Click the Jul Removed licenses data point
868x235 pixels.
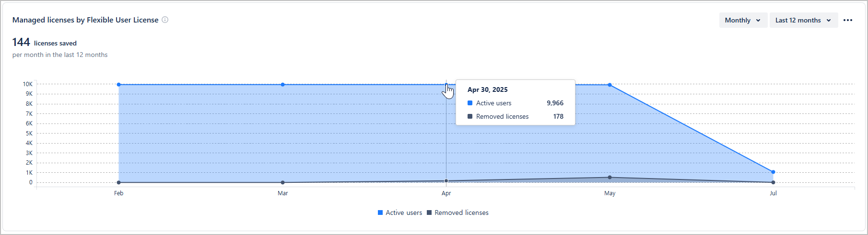click(x=773, y=182)
